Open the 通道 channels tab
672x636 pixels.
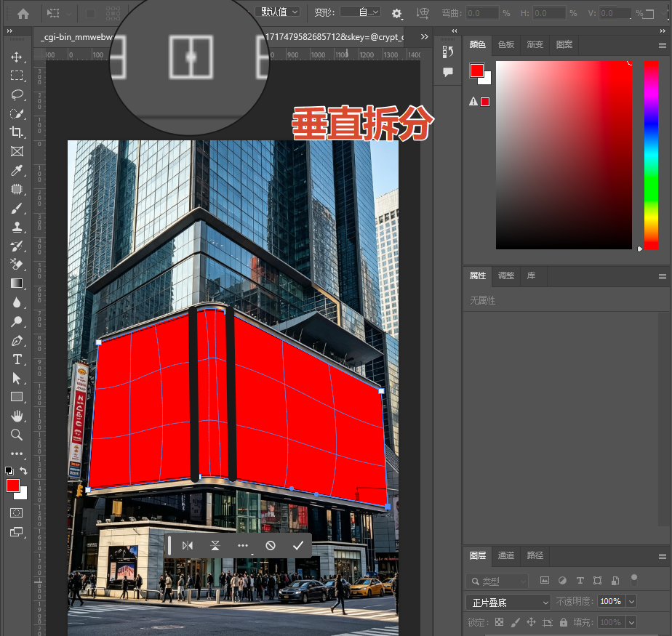click(x=506, y=555)
